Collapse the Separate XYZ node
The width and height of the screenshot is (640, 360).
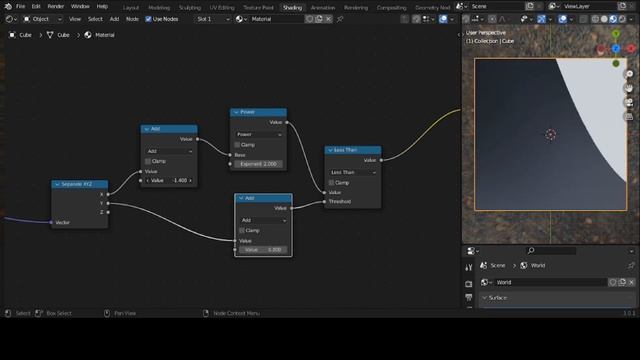pyautogui.click(x=57, y=184)
